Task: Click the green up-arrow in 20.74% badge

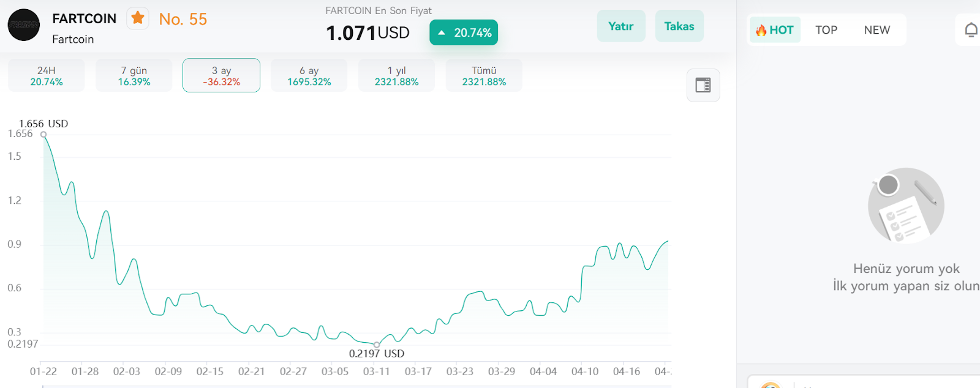Action: coord(441,33)
